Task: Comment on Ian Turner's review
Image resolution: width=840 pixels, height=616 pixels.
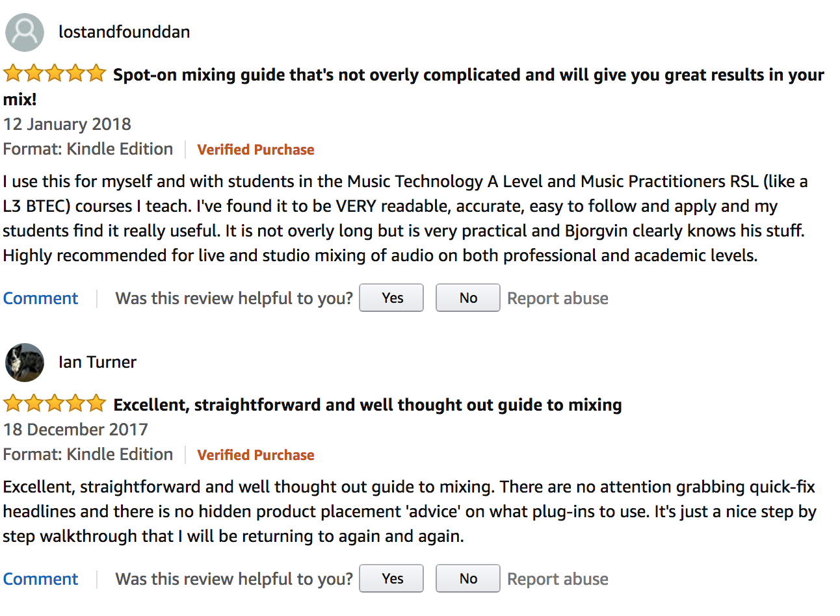Action: tap(40, 579)
